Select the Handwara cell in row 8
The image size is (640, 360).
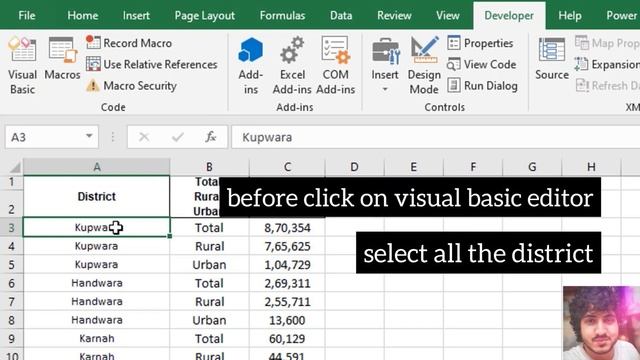tap(96, 320)
